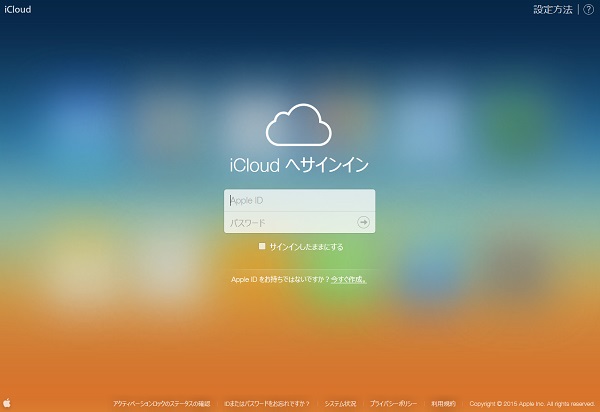
Task: Click the iCloud title at top left
Action: 18,10
